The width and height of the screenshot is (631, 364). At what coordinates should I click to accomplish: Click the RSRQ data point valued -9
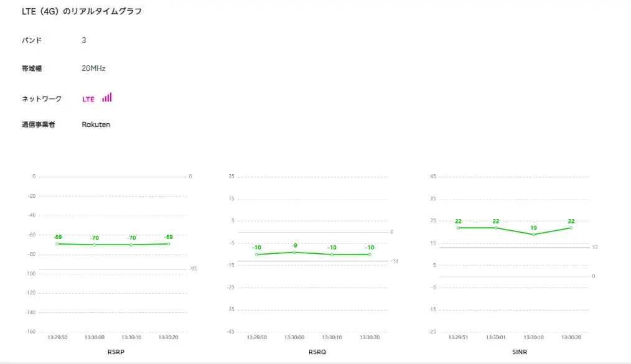pyautogui.click(x=295, y=252)
